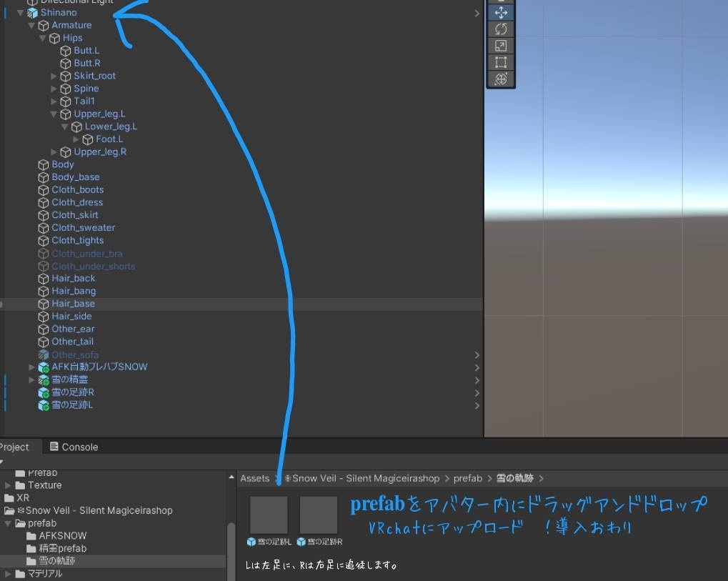
Task: Collapse the Hips node
Action: (x=43, y=38)
